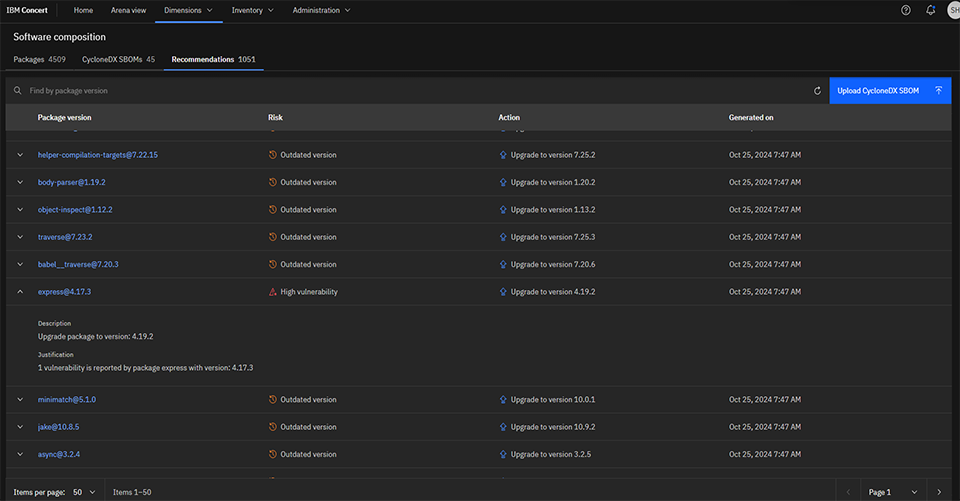Open the helper-compilation-targets@7.22.15 link
The height and width of the screenshot is (501, 960).
pos(98,155)
